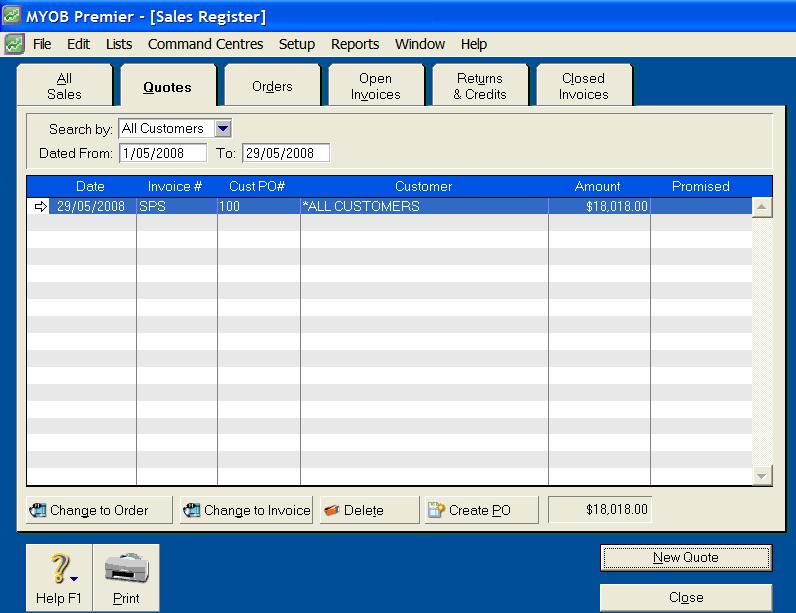Click the list scrollbar down arrow
The width and height of the screenshot is (796, 613).
click(762, 475)
